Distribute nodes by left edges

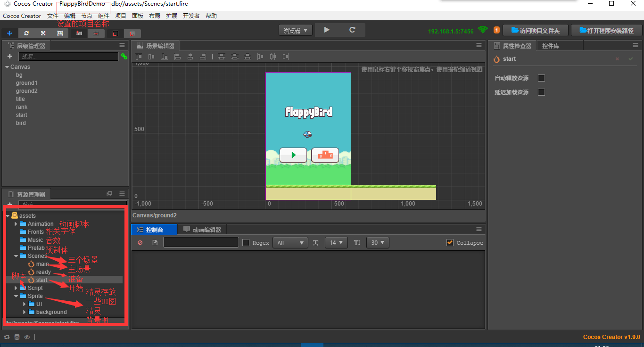click(260, 57)
